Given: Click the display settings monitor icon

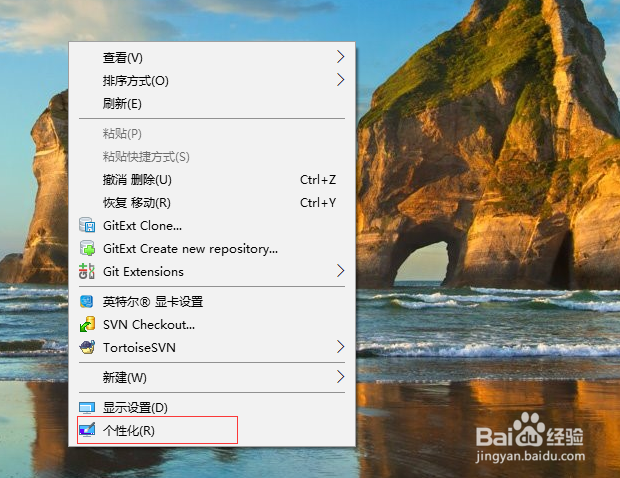Looking at the screenshot, I should pos(87,407).
